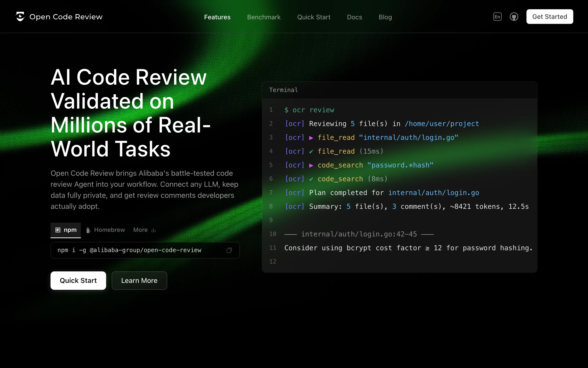Image resolution: width=588 pixels, height=368 pixels.
Task: Click the npm package icon
Action: point(58,230)
